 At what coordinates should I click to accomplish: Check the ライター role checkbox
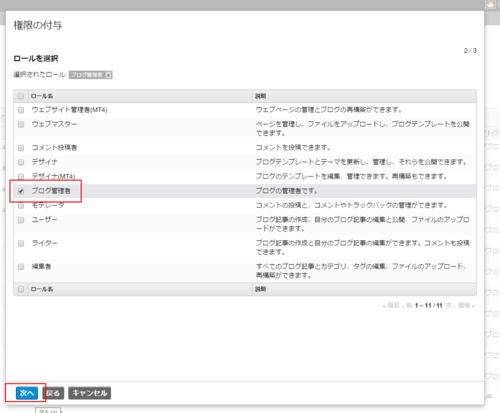pyautogui.click(x=21, y=243)
